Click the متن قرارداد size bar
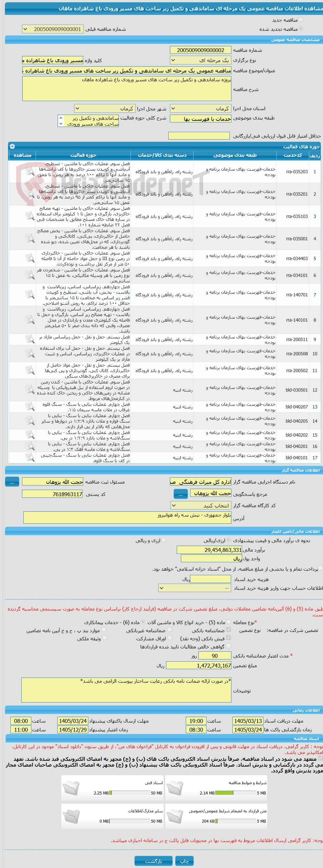This screenshot has width=323, height=868. pyautogui.click(x=236, y=821)
